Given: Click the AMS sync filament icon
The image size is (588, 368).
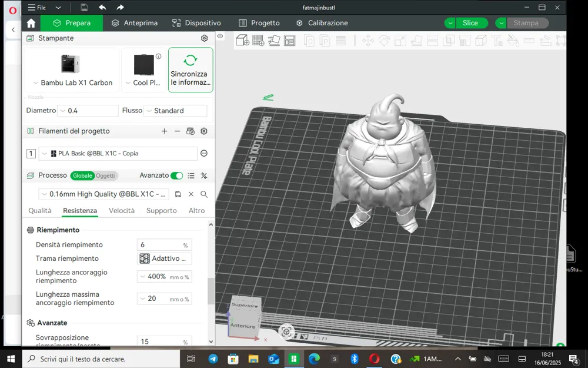Looking at the screenshot, I should 191,131.
